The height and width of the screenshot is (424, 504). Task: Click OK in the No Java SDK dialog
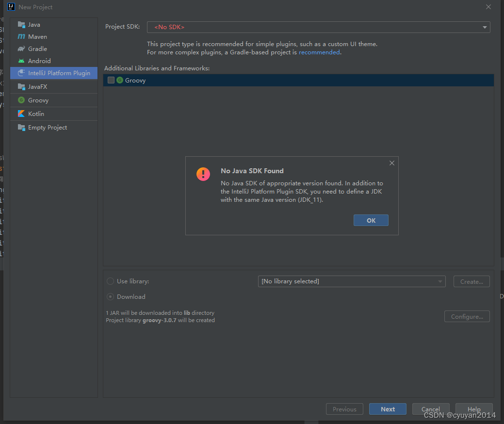click(371, 220)
